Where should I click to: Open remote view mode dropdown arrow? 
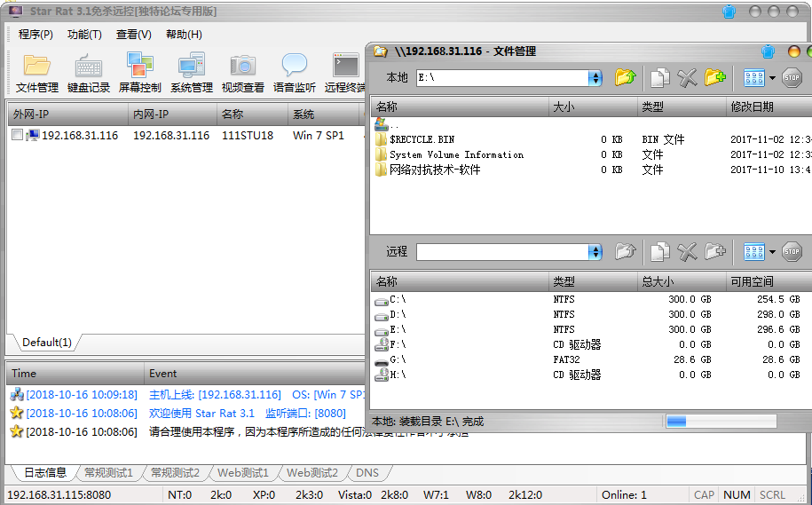(x=772, y=252)
